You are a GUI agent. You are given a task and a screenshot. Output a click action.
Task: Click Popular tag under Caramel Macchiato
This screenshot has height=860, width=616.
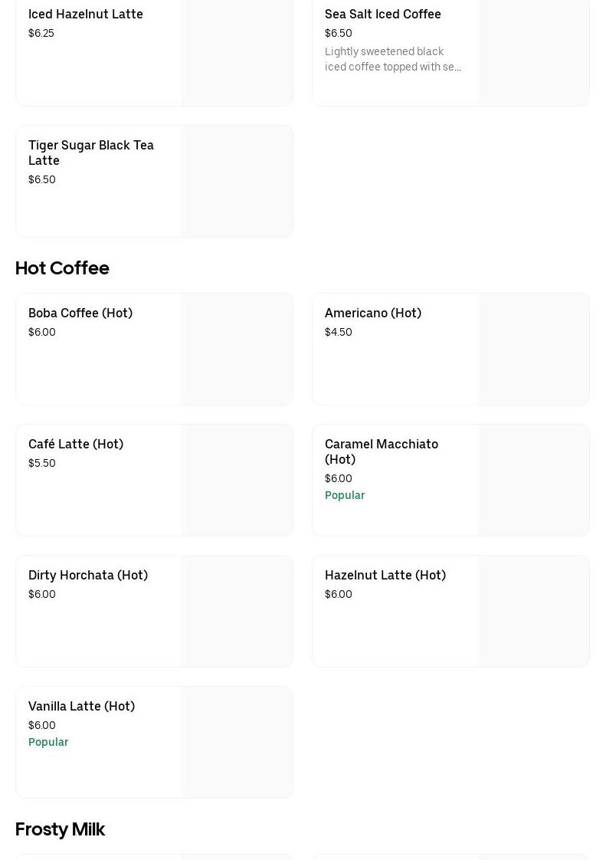(345, 495)
